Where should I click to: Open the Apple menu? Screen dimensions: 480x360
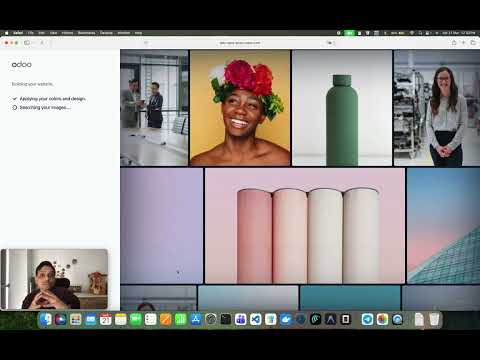[7, 33]
